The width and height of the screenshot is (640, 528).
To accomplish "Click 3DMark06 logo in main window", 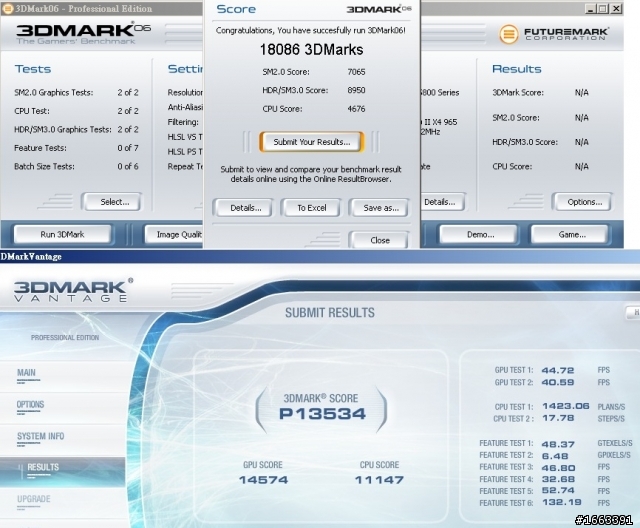I will [83, 33].
